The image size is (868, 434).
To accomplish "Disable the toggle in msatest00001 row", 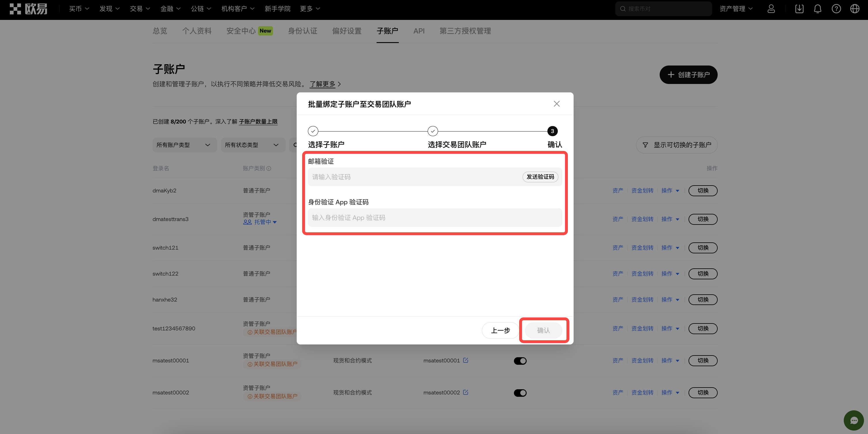I will [520, 360].
